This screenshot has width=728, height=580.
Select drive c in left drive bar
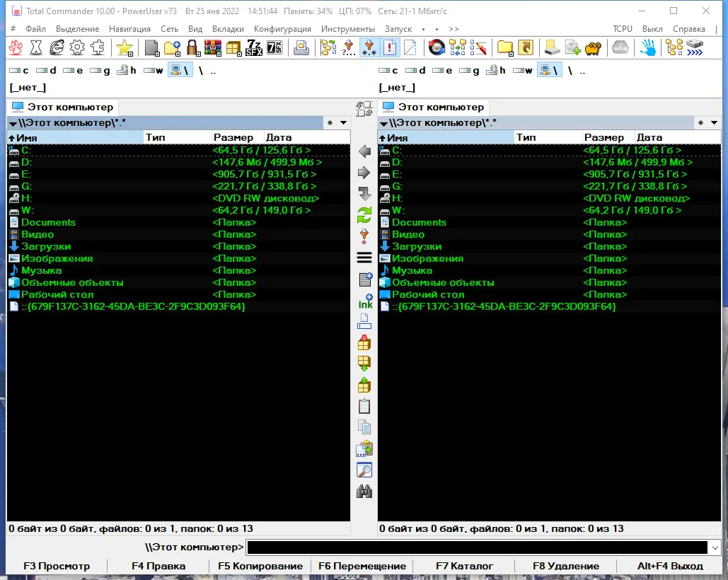20,71
